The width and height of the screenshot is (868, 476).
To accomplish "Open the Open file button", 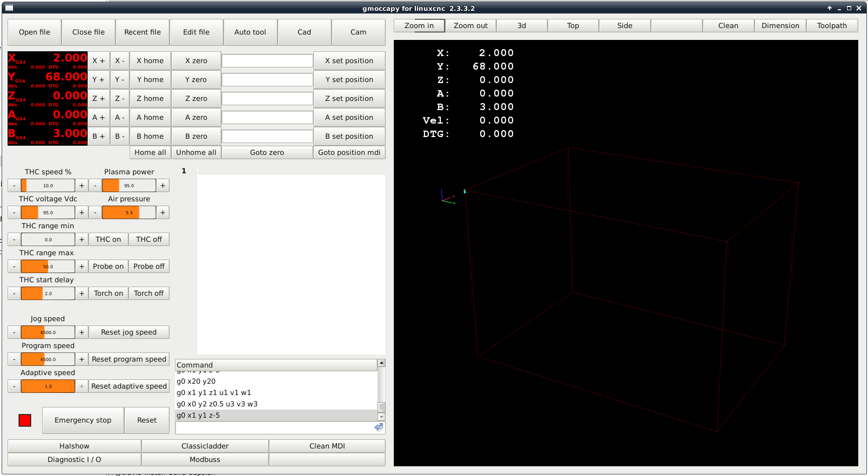I will [35, 32].
